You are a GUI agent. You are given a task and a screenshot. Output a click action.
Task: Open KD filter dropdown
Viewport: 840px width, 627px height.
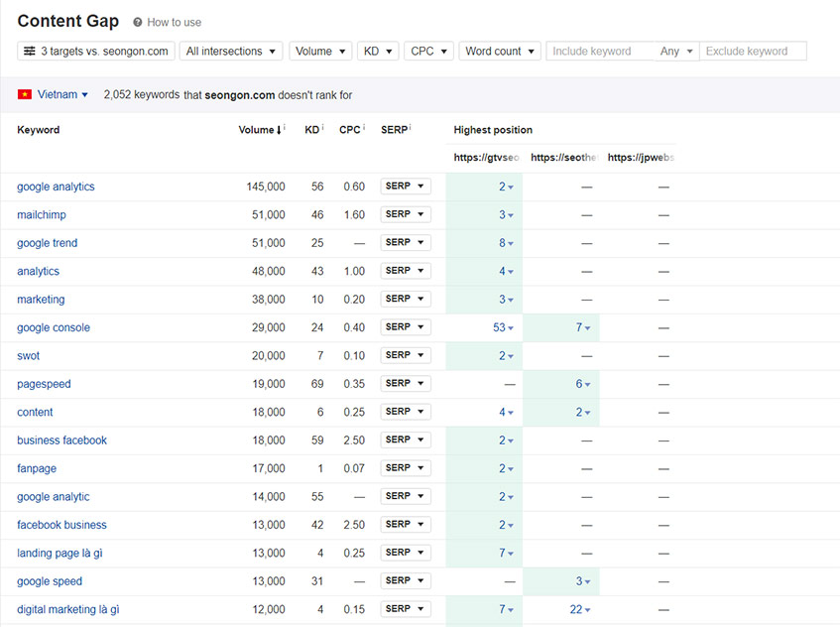(x=378, y=52)
